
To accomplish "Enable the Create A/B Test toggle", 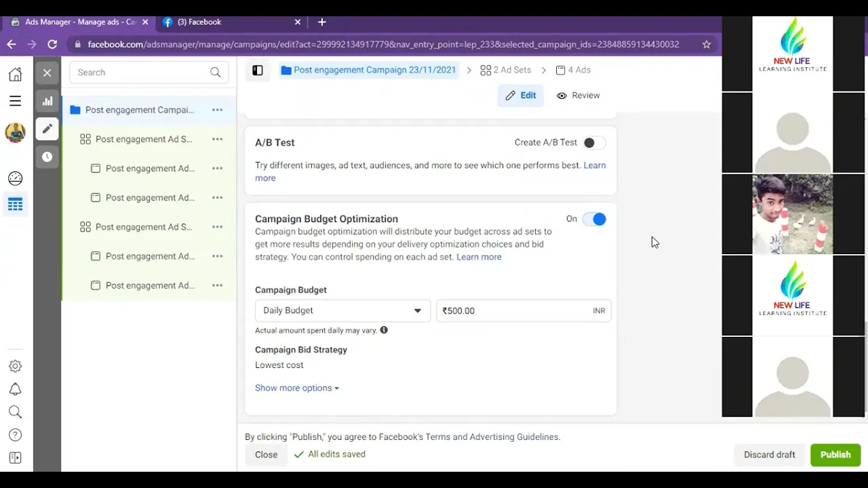I will [594, 143].
